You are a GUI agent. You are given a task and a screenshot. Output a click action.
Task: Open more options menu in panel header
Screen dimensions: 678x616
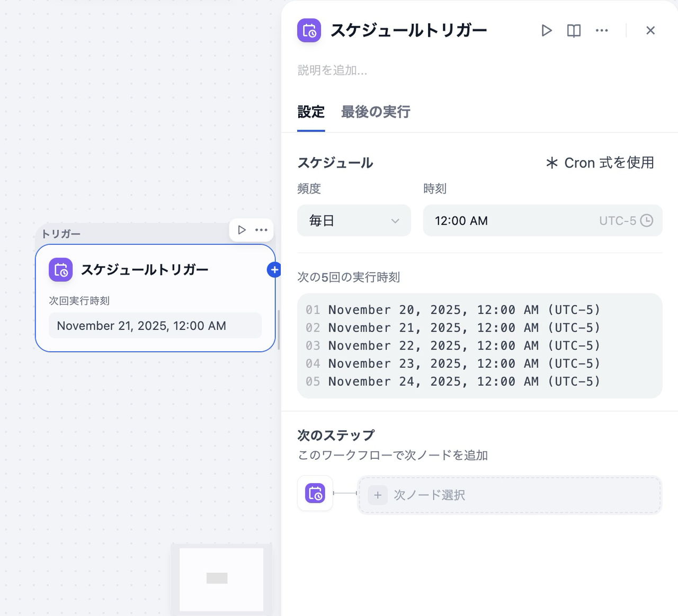point(602,31)
